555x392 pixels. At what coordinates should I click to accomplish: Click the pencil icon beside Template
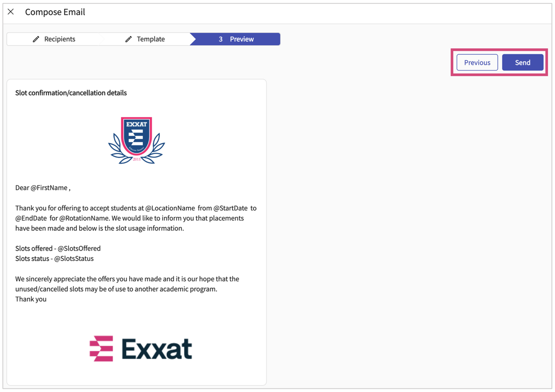128,39
